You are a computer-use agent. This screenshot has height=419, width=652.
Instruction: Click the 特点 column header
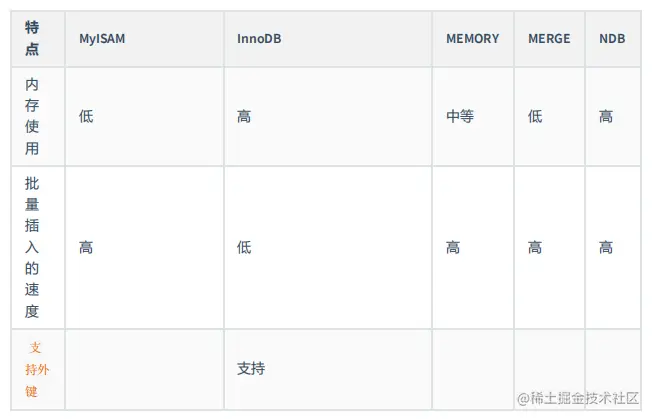32,38
